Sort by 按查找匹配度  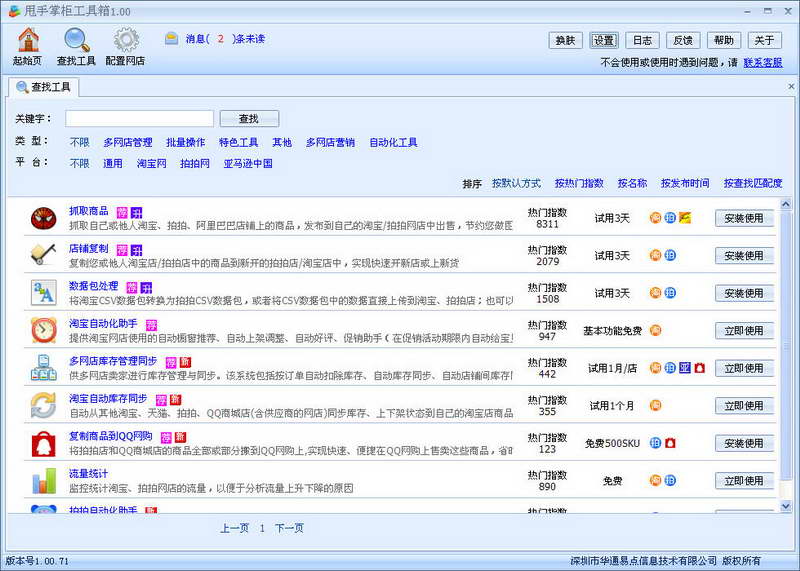click(753, 183)
